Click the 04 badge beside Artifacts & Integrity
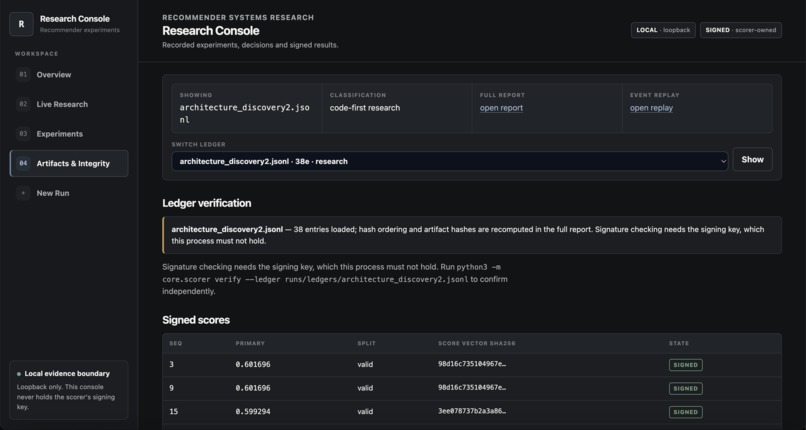 coord(23,163)
